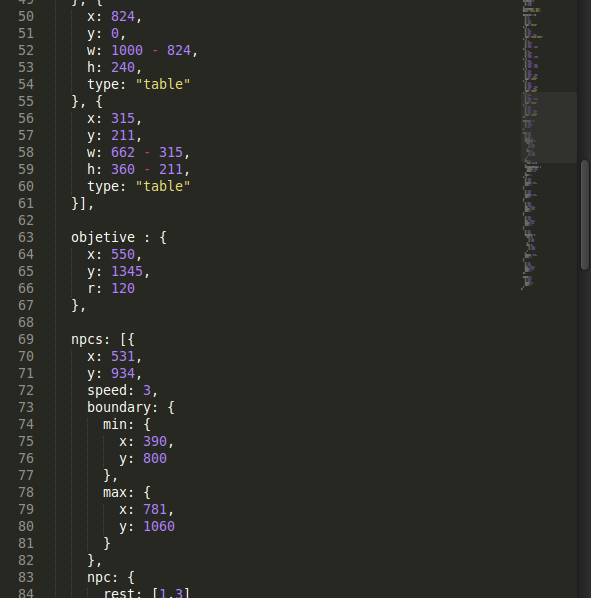The height and width of the screenshot is (598, 591).
Task: Click line number 68 in the gutter
Action: pyautogui.click(x=26, y=322)
